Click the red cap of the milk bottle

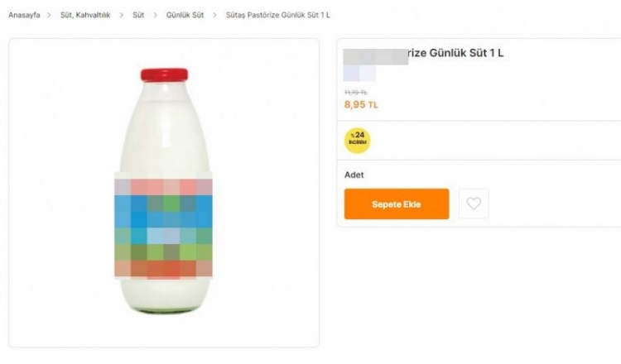pyautogui.click(x=164, y=74)
